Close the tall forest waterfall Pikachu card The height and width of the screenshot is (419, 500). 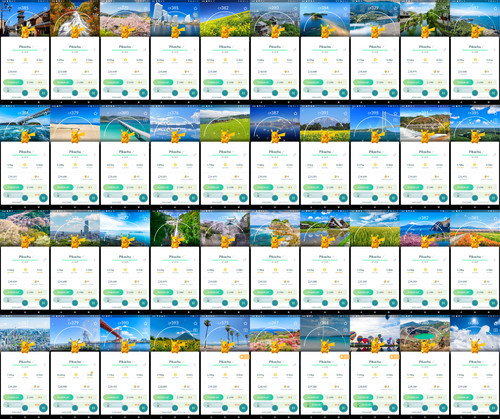click(175, 303)
